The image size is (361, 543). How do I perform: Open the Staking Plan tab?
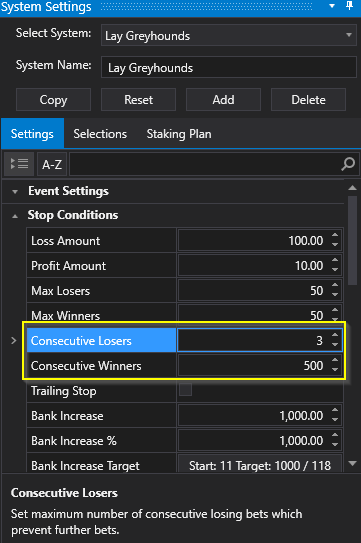(x=179, y=134)
